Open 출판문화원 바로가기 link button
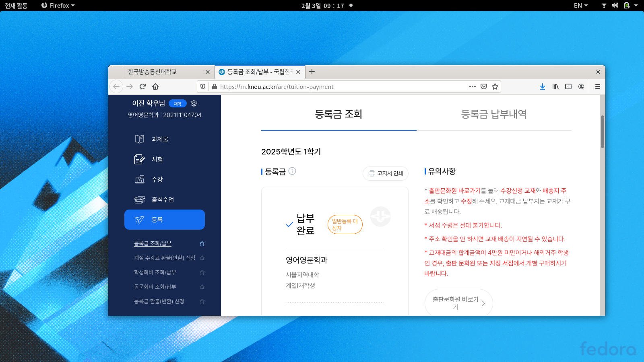 pos(458,303)
